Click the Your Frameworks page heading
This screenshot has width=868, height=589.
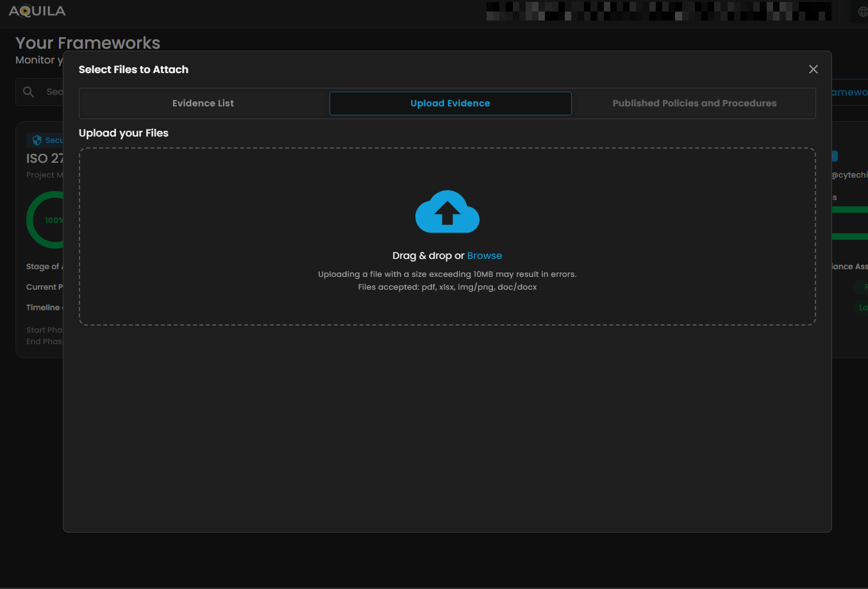(x=88, y=43)
